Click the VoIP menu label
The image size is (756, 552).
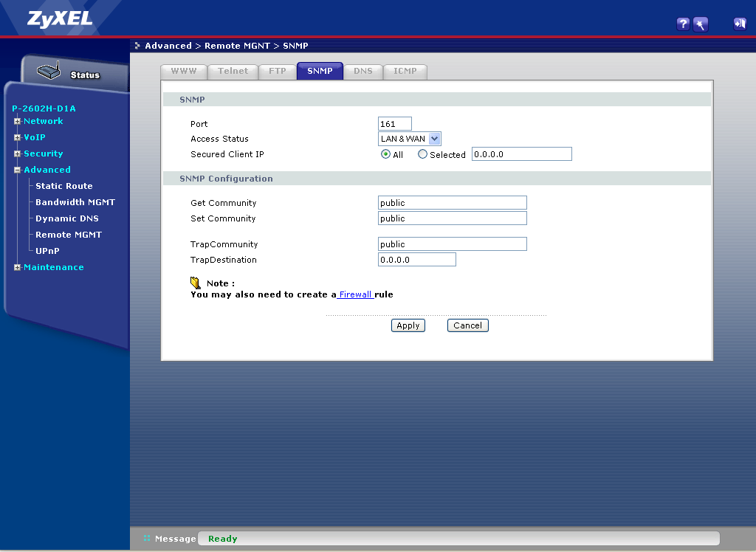tap(35, 137)
